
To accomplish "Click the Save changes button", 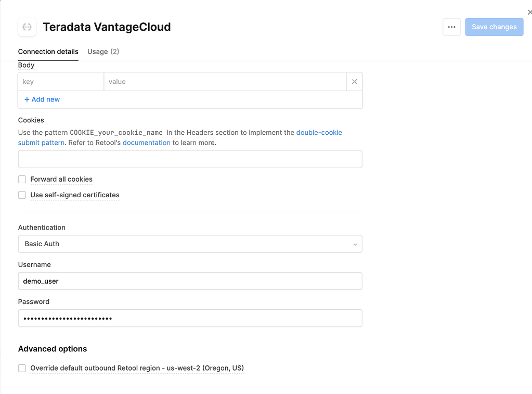I will pos(494,27).
